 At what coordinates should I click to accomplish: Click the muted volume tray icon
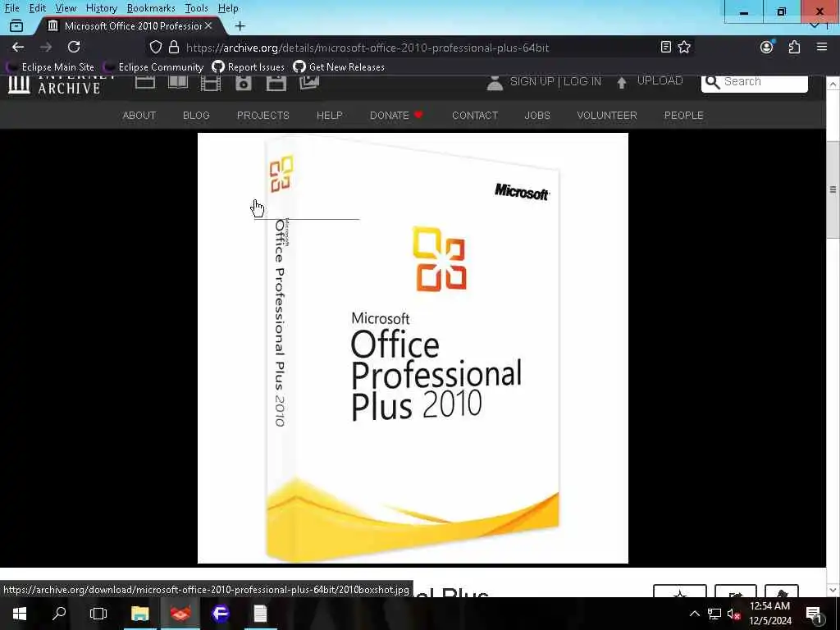pos(733,614)
